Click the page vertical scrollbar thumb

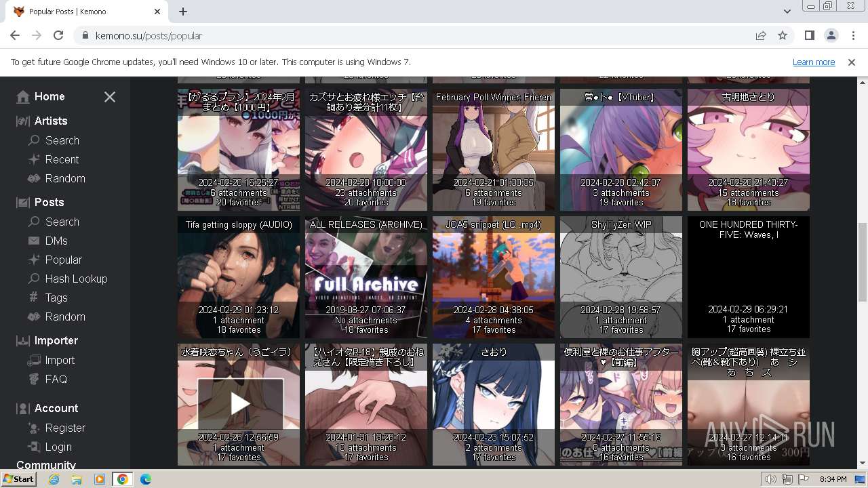click(x=863, y=261)
